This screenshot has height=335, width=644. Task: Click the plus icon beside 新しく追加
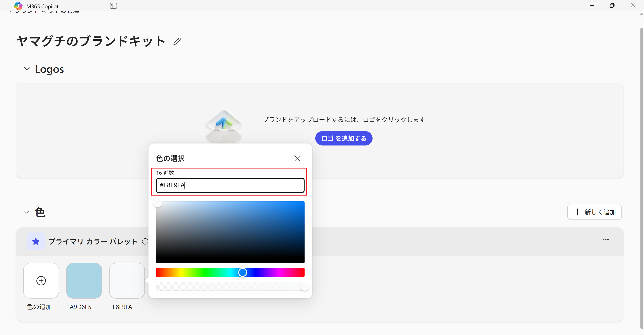[x=578, y=212]
